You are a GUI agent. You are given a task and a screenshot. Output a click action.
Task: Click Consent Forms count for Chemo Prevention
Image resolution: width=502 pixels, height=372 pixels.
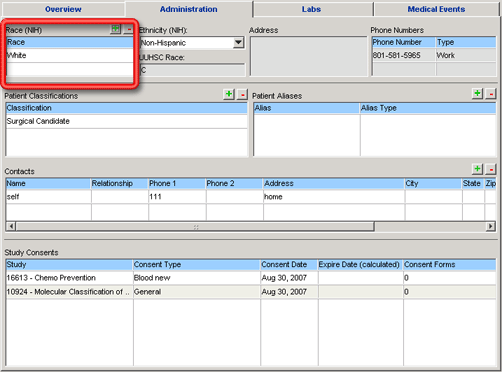point(450,278)
